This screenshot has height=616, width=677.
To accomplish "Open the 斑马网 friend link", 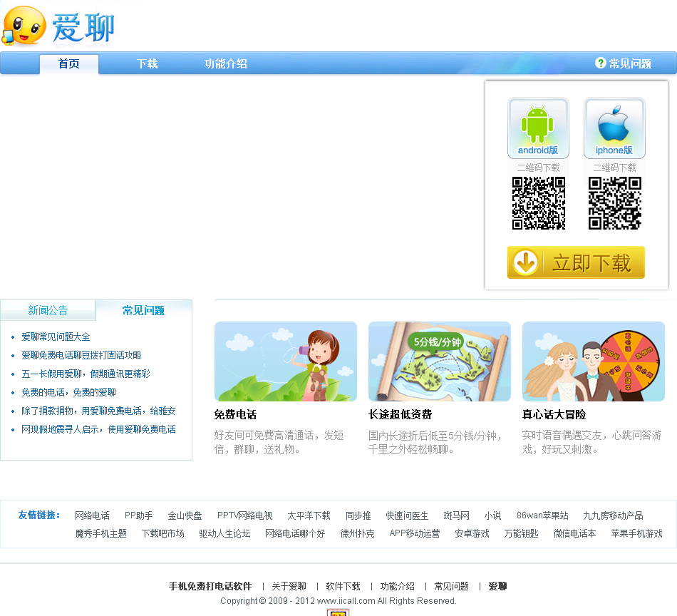I will pyautogui.click(x=456, y=515).
